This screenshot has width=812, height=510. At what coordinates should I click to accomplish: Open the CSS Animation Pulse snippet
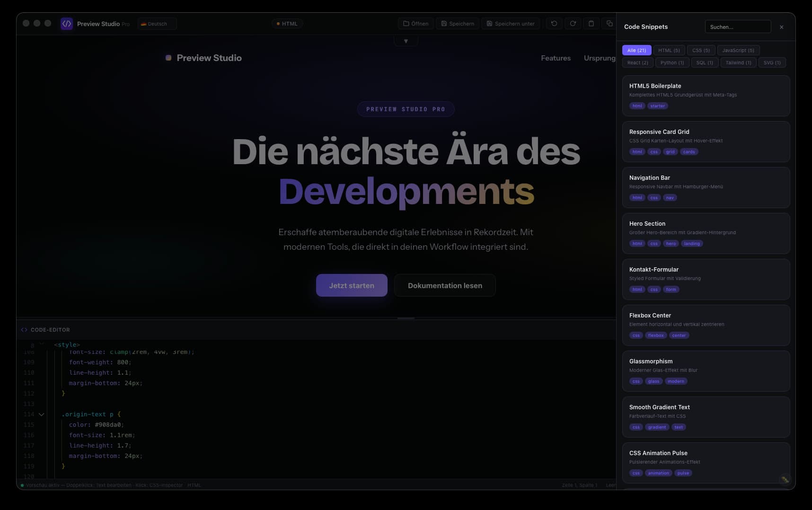pos(706,463)
